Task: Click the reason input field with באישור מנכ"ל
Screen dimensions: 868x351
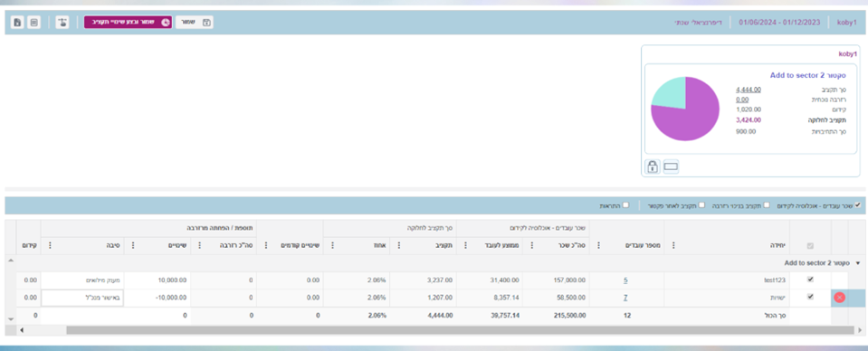Action: (82, 298)
